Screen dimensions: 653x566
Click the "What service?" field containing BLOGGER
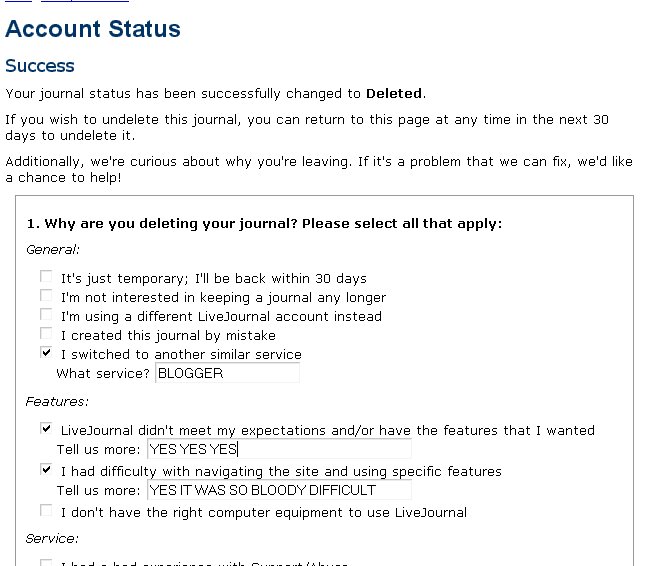[227, 373]
